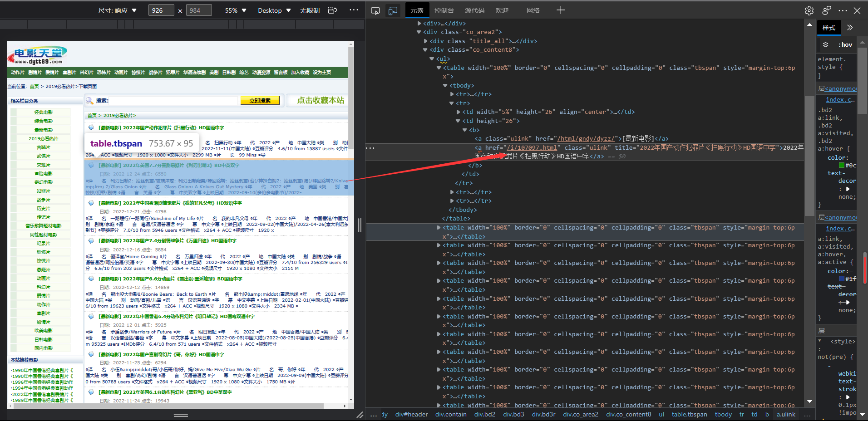This screenshot has width=868, height=421.
Task: Click the green #0c color swatch
Action: click(x=842, y=166)
